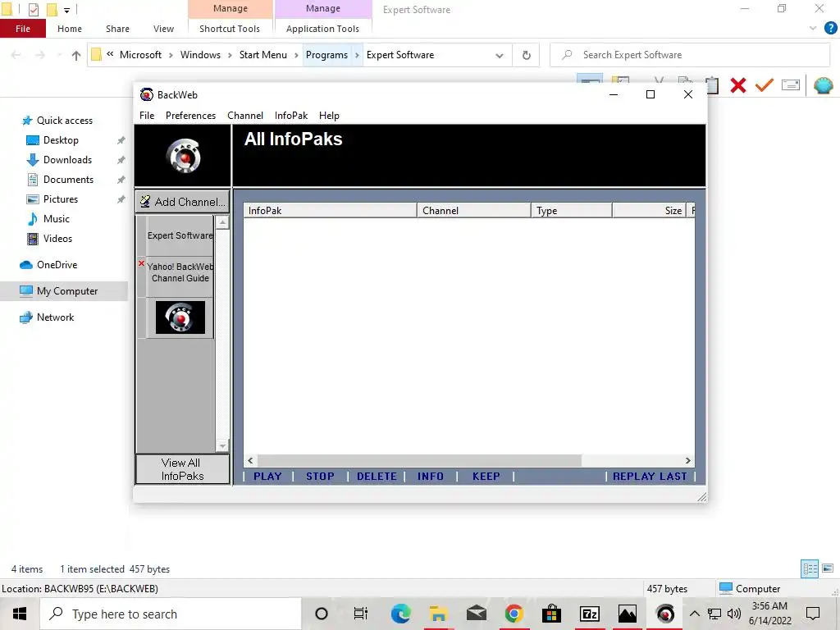Open the File tab in Explorer
Screen dimensions: 840x630
22,29
